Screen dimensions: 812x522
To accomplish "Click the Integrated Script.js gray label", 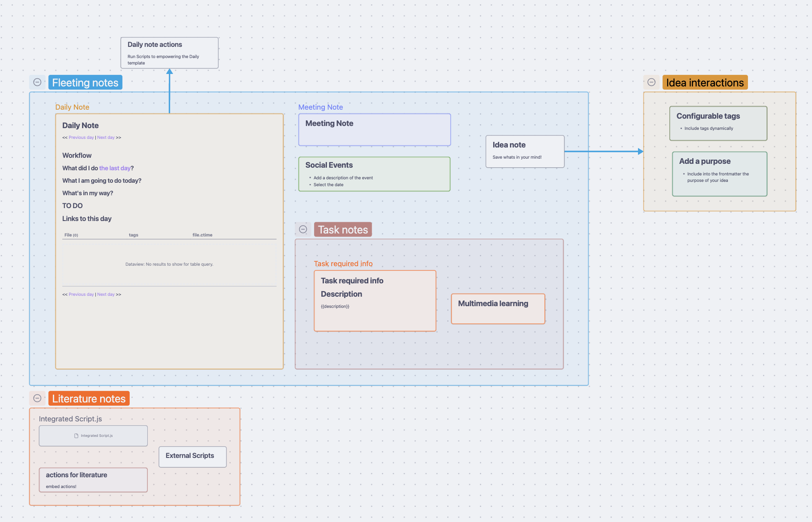I will pyautogui.click(x=70, y=419).
